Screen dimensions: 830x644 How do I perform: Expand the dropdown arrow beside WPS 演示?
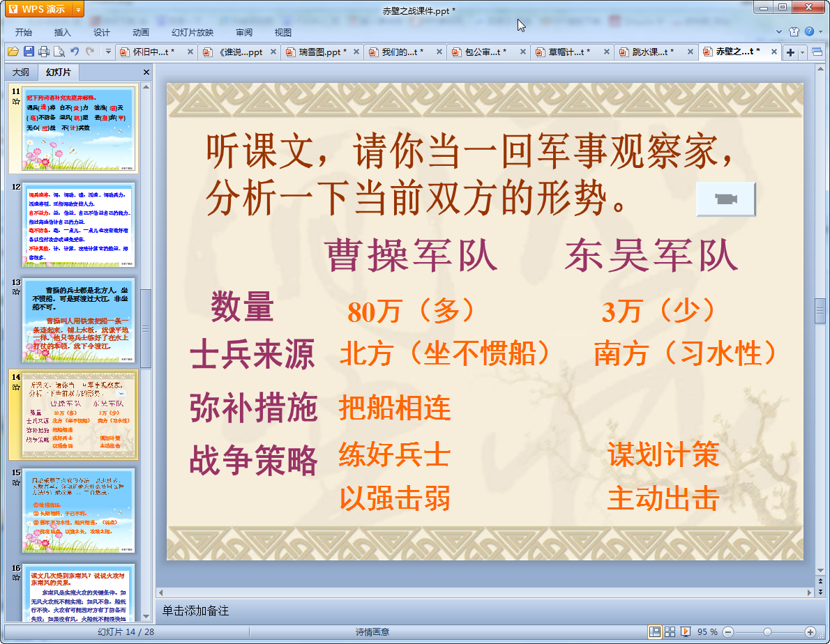point(79,10)
